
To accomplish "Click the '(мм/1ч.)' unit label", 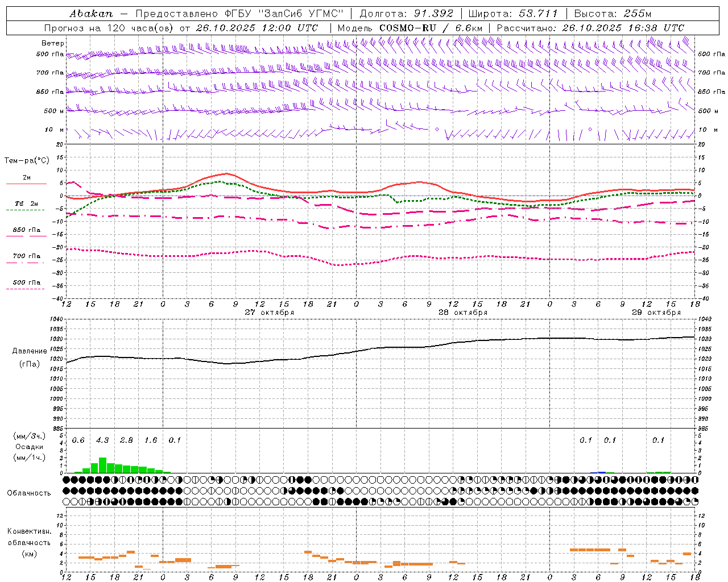I will click(29, 458).
